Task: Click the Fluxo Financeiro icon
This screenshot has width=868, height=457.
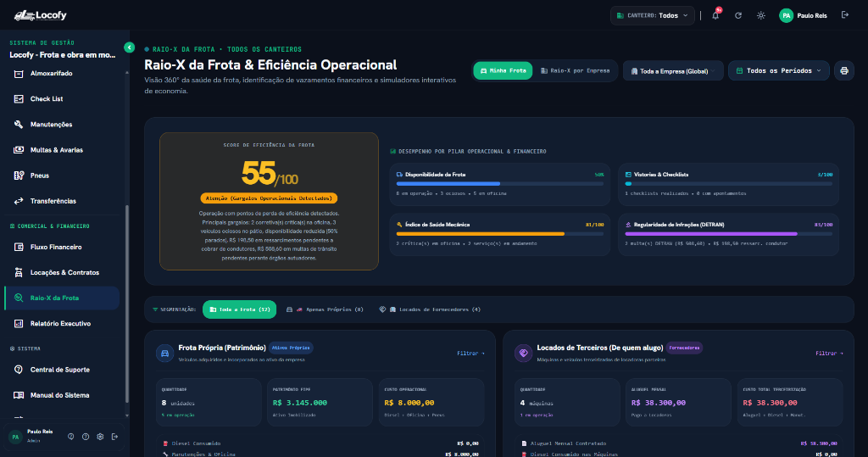Action: 19,247
